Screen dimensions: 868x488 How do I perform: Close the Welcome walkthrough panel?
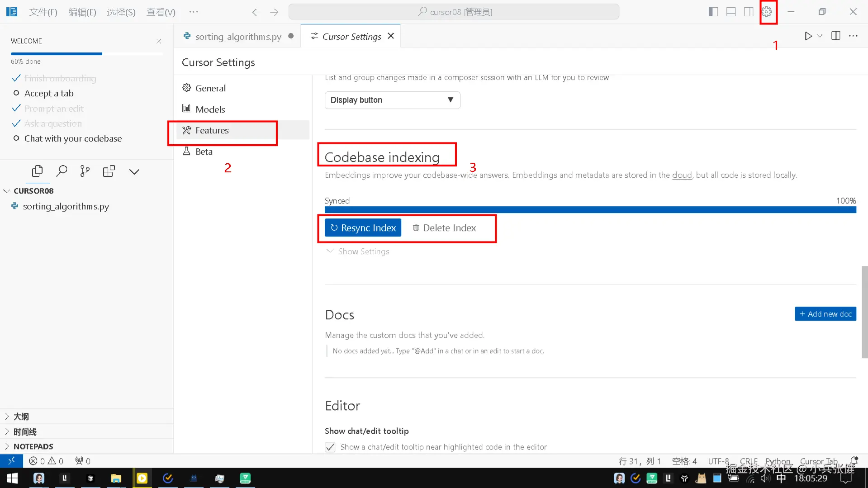[x=159, y=41]
